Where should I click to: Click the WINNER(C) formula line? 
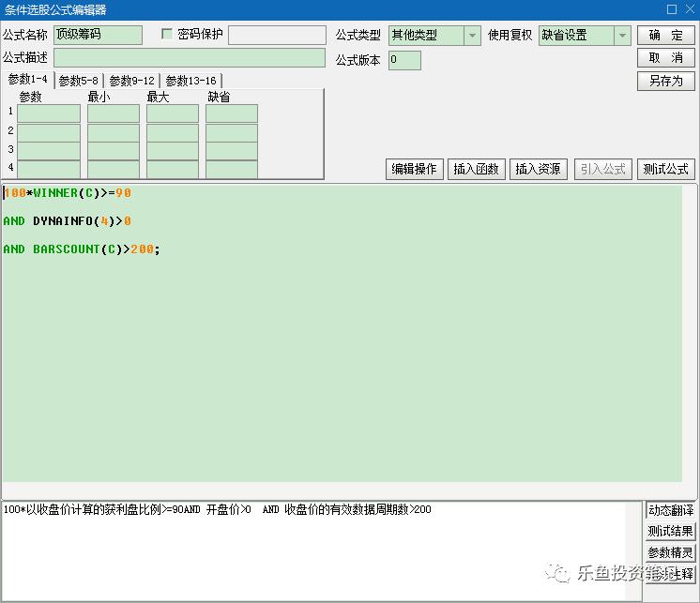click(x=68, y=193)
